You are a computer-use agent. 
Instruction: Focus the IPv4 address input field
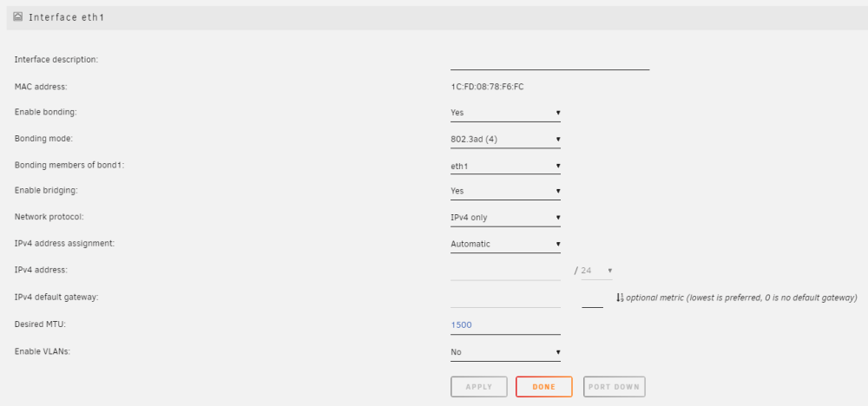click(505, 271)
